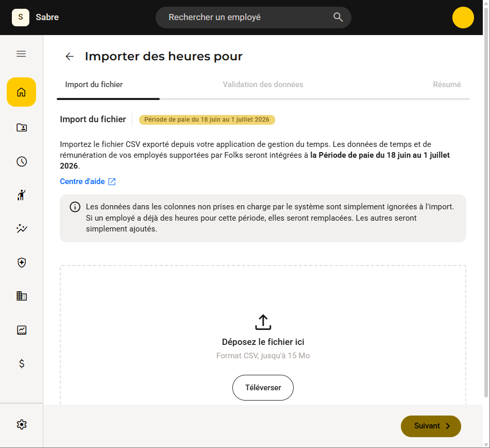Open the sparkle performance chart icon
Screen dimensions: 490x448
pyautogui.click(x=22, y=228)
